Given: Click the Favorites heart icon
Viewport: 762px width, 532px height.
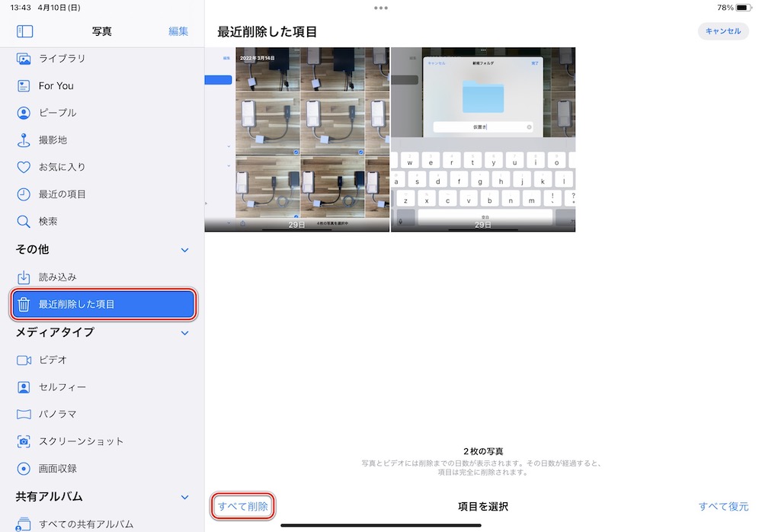Looking at the screenshot, I should pos(24,167).
